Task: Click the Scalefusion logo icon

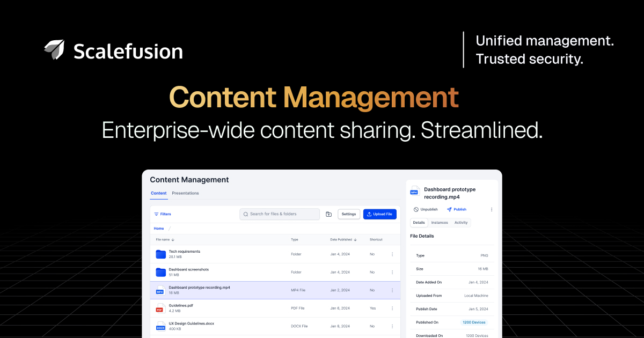Action: click(x=54, y=49)
